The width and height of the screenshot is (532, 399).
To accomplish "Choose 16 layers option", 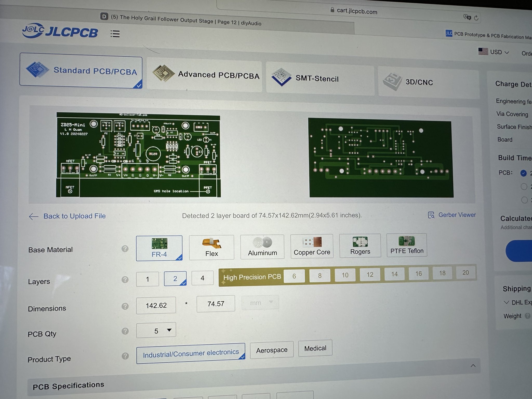I will 418,273.
